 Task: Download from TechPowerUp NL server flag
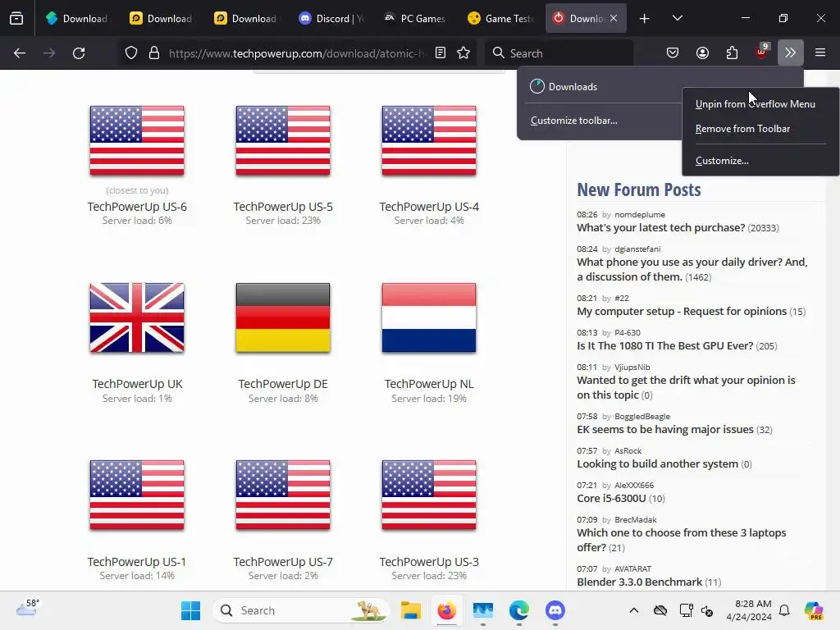[429, 317]
